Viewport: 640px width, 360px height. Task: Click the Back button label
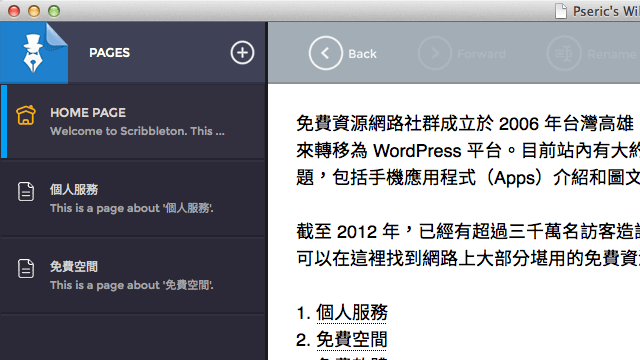362,54
